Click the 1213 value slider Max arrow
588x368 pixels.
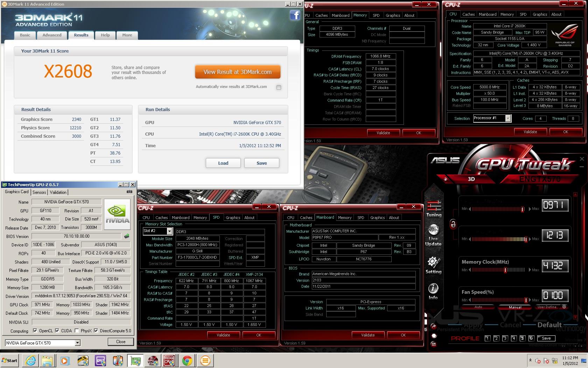530,239
